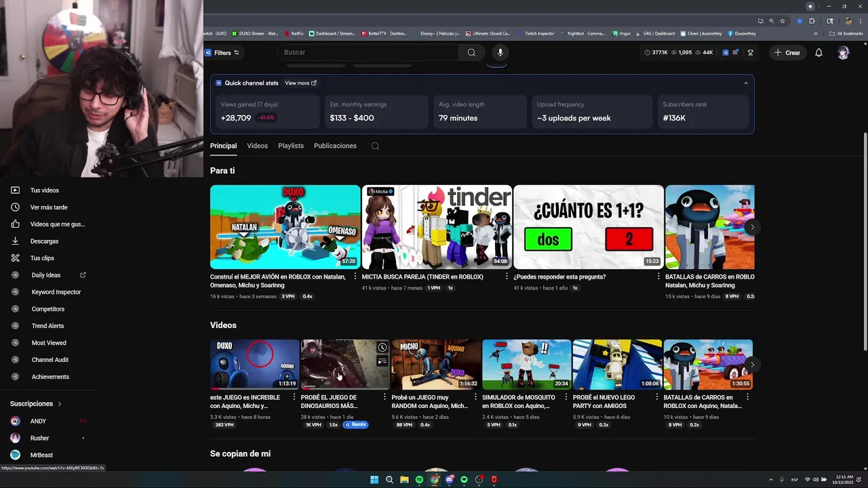The width and height of the screenshot is (868, 488).
Task: Open options for Probé un JUEGO muy RANDOM
Action: tap(475, 397)
